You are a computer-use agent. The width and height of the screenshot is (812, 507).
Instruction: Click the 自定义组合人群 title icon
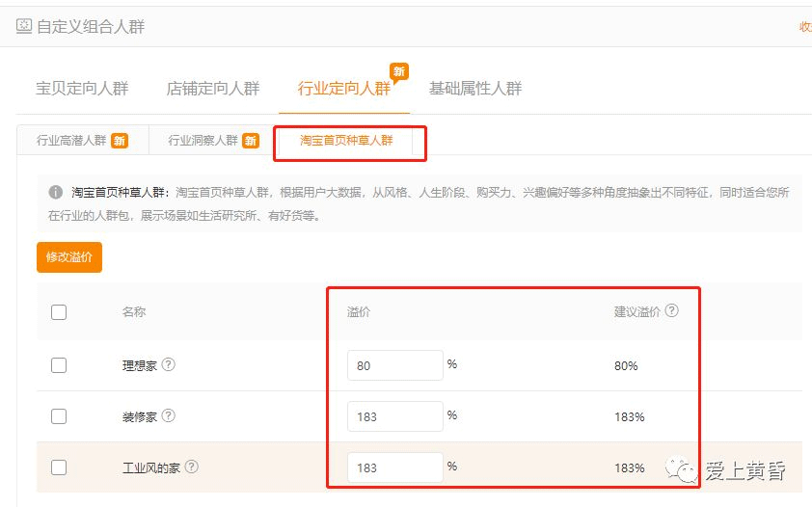pos(24,27)
